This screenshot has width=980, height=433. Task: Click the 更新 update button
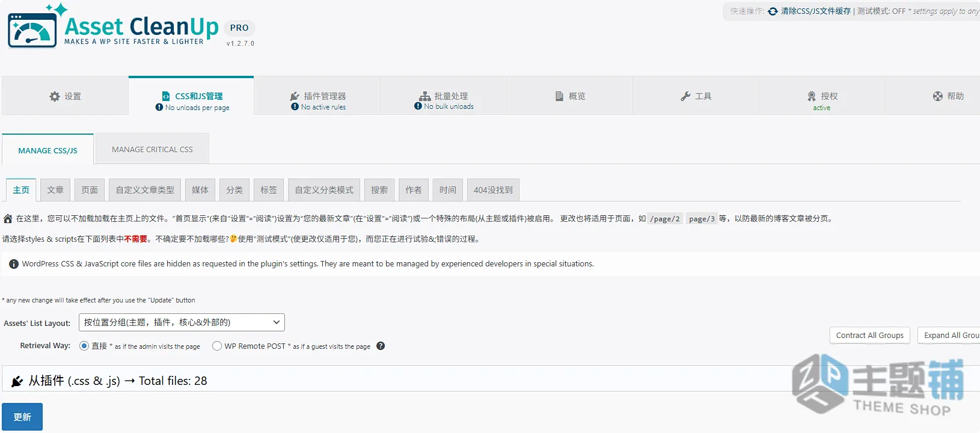pyautogui.click(x=22, y=417)
